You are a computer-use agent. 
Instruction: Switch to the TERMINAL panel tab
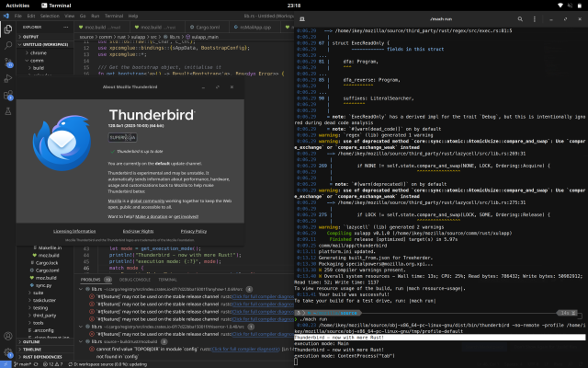click(x=167, y=280)
